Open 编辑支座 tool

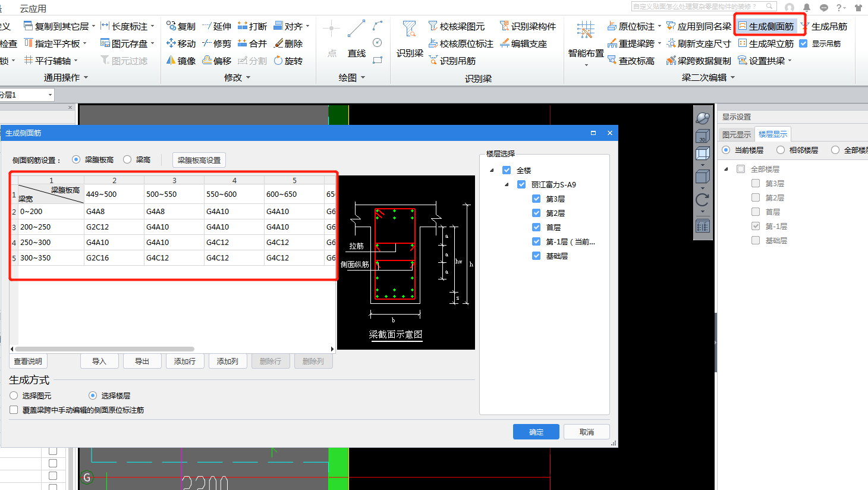click(x=524, y=43)
